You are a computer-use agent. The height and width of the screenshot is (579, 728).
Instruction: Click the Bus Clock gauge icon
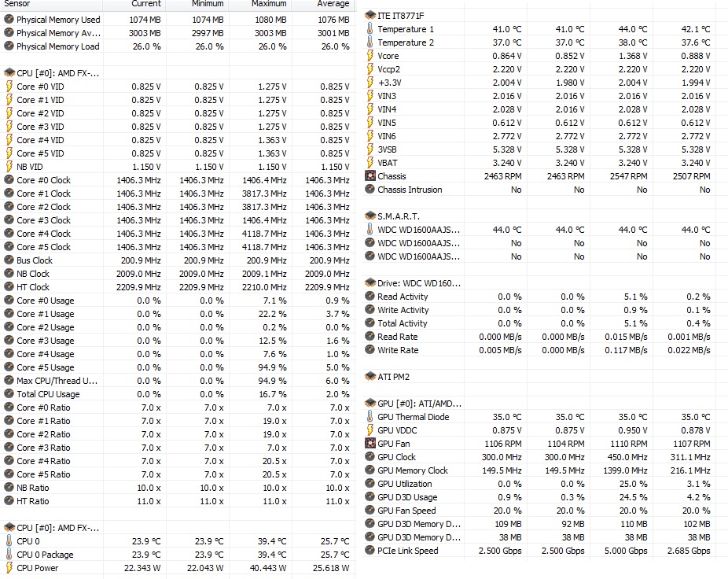click(9, 260)
